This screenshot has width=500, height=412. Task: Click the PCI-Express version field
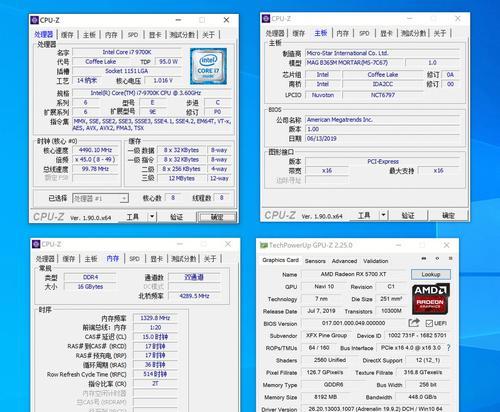(383, 161)
